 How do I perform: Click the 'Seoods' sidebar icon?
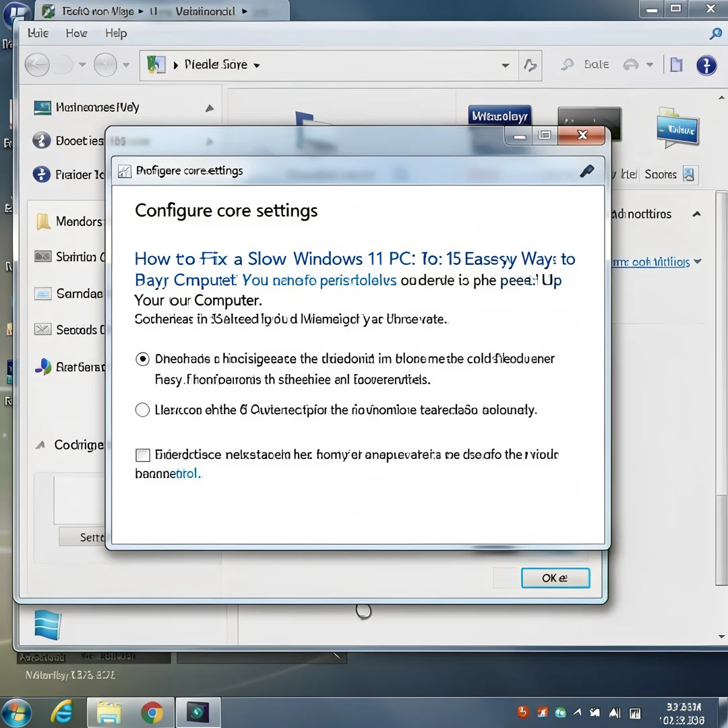click(42, 329)
